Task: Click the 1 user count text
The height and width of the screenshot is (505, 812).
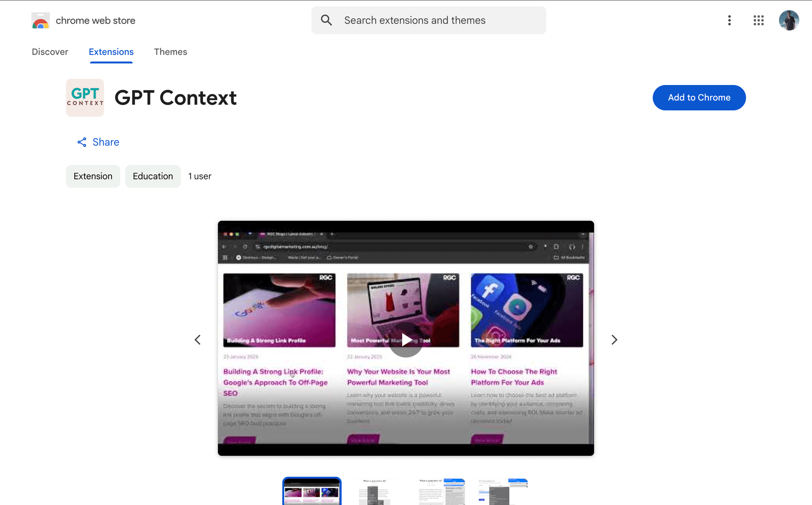Action: 200,176
